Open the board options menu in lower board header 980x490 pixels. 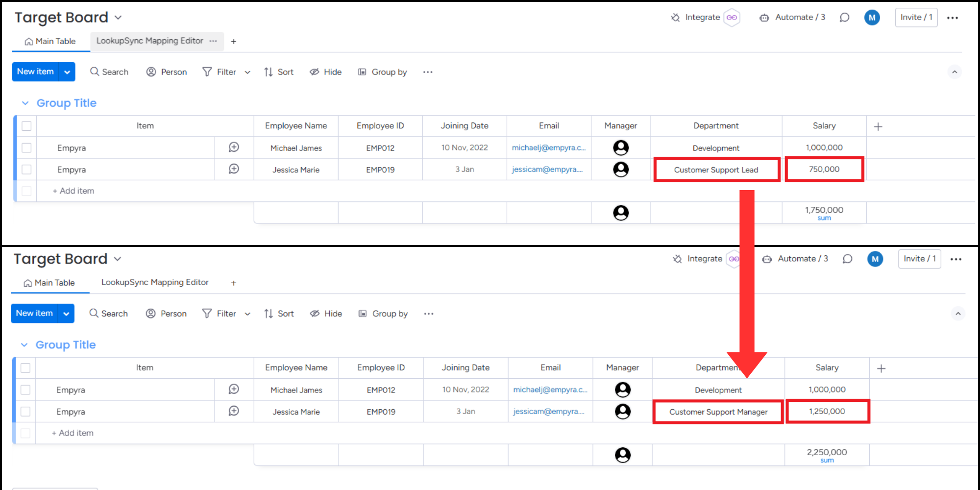pyautogui.click(x=956, y=259)
